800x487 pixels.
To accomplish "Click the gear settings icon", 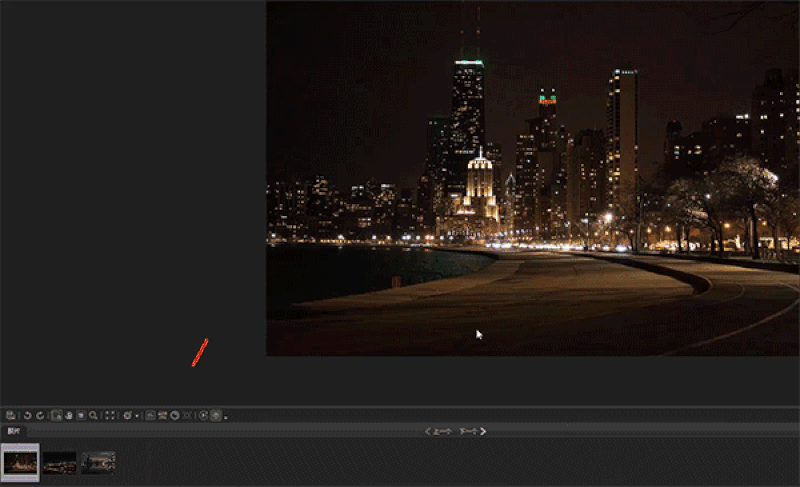I will tap(127, 415).
